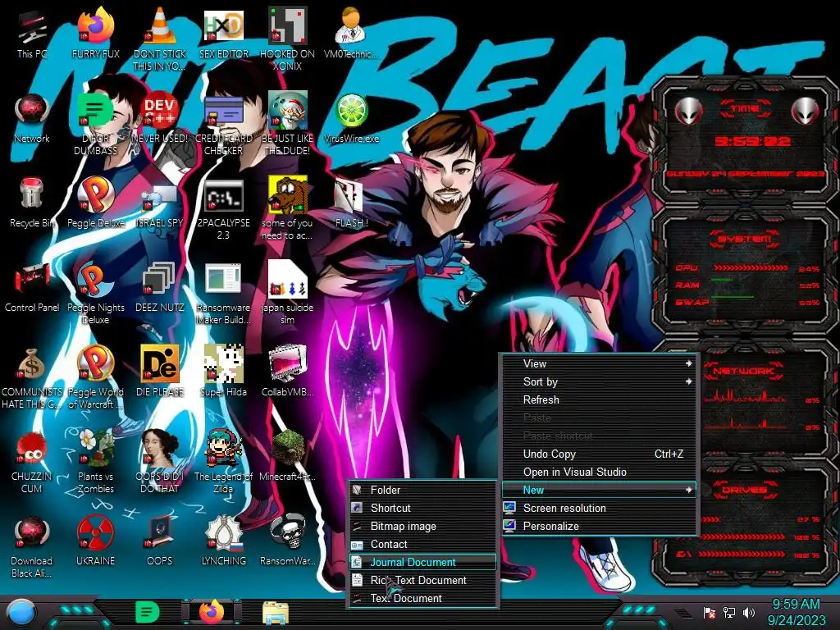Screen dimensions: 840x630
Task: Select the HOOKED ON XONIX icon
Action: (x=288, y=39)
